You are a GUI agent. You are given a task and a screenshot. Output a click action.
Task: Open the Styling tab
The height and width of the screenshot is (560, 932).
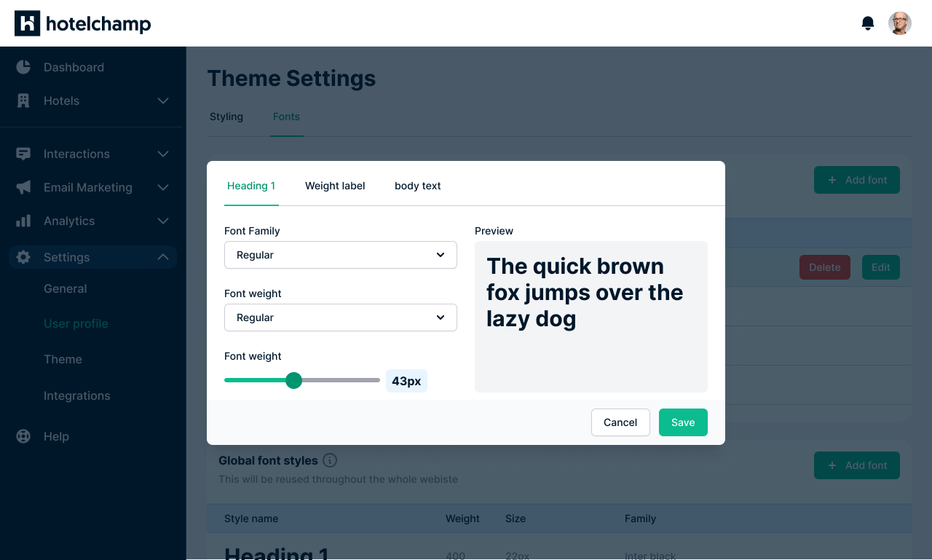tap(226, 117)
